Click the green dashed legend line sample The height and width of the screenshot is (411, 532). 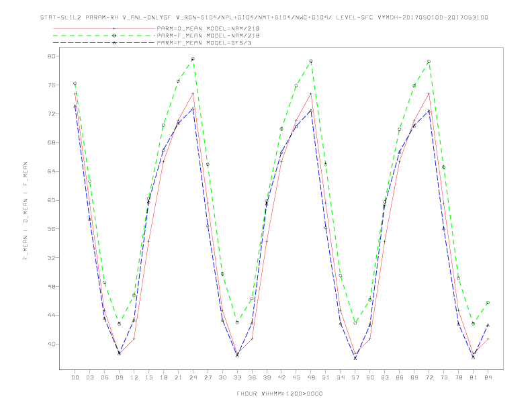tap(104, 36)
